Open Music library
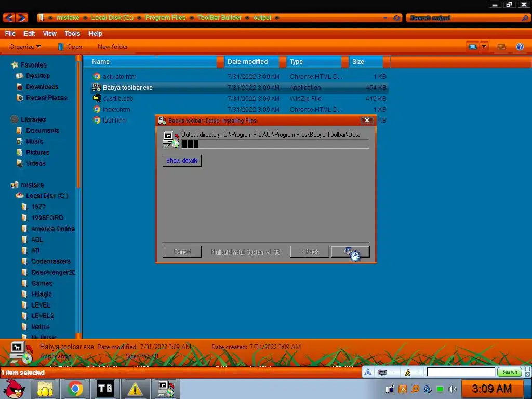532x399 pixels. pos(34,141)
